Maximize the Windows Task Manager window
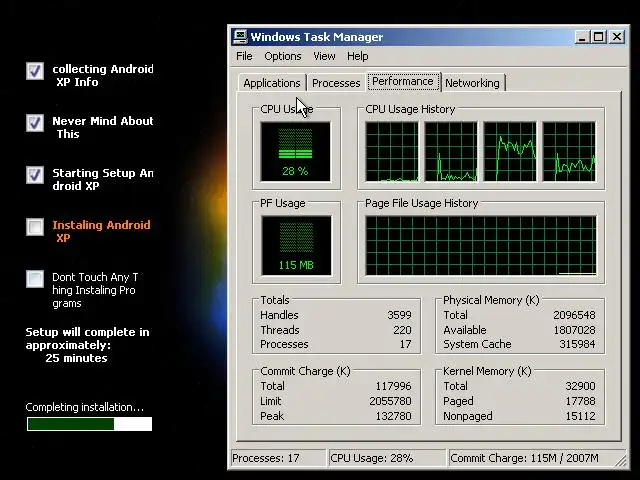Viewport: 640px width, 480px height. coord(599,37)
